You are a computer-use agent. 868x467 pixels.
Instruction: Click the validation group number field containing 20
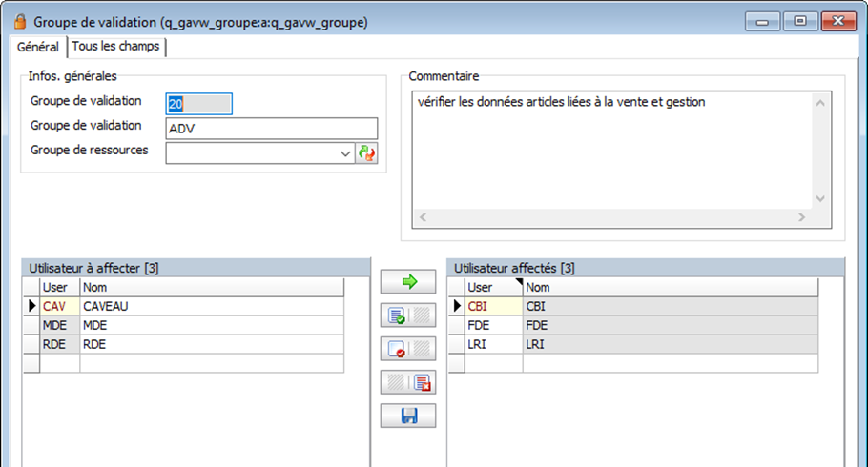pos(198,104)
